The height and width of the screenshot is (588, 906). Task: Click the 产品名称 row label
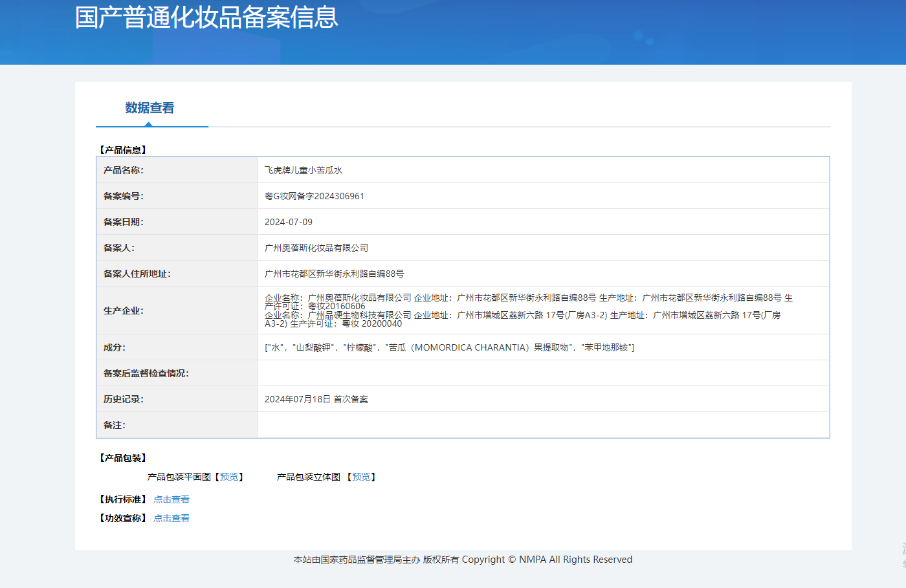(x=124, y=170)
